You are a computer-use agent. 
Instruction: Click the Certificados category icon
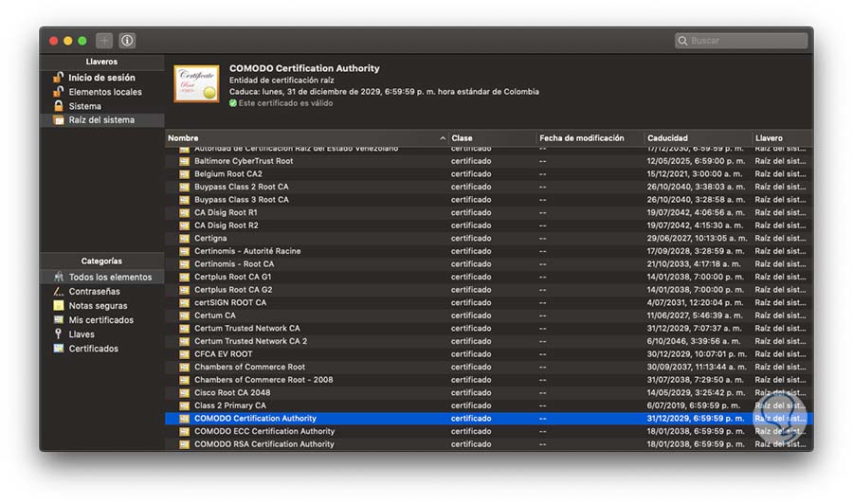tap(58, 348)
